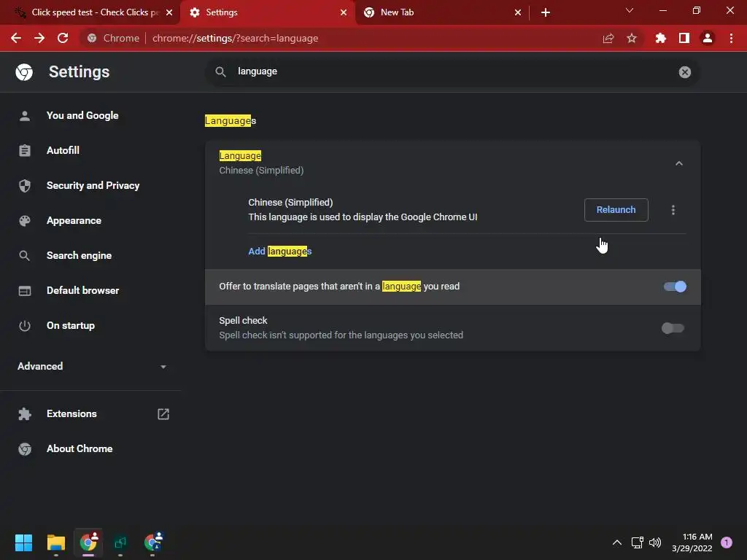
Task: Open the green devices app in taskbar
Action: pos(120,542)
